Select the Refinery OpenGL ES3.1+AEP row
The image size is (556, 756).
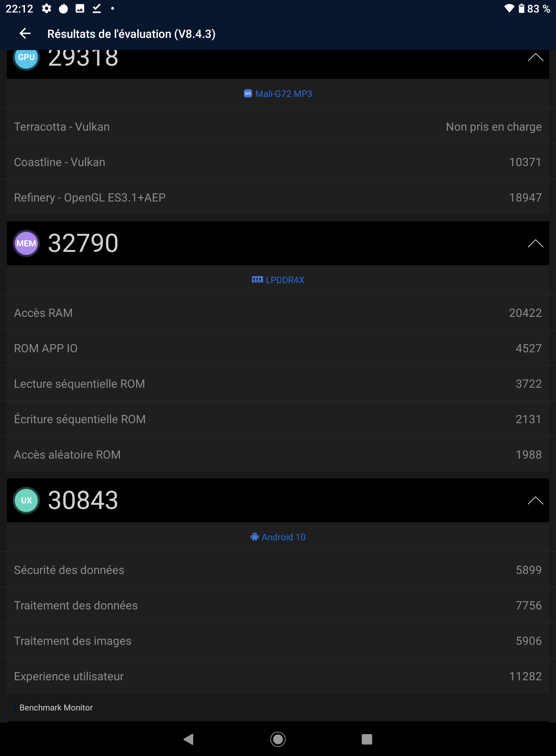tap(278, 198)
